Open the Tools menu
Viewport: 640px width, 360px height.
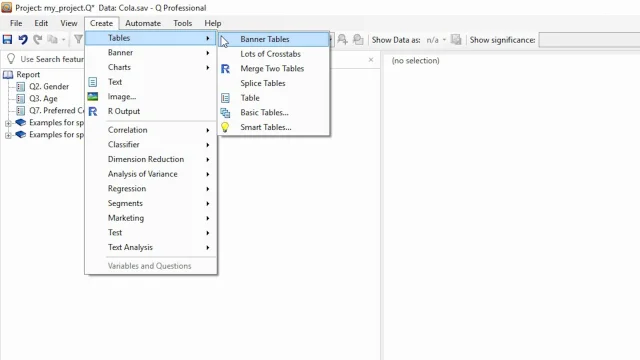tap(182, 23)
